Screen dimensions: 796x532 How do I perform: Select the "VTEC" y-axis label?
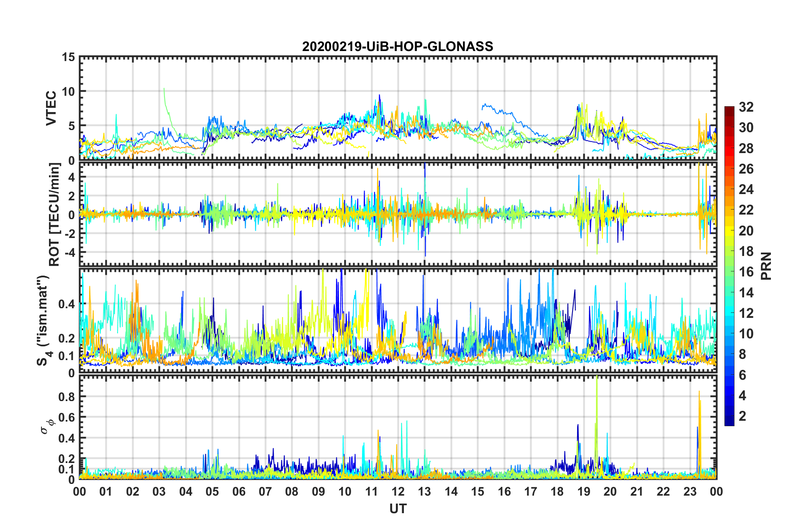pos(51,108)
